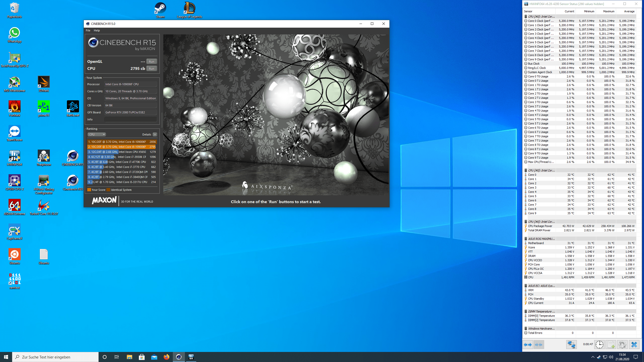The height and width of the screenshot is (362, 644).
Task: Start sensor logging with sheet-plus icon
Action: coord(611,345)
